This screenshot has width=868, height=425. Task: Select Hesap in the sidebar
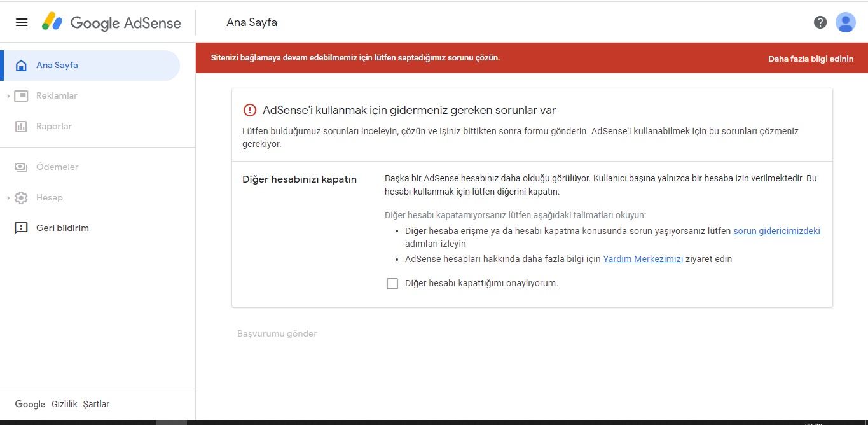pyautogui.click(x=90, y=198)
